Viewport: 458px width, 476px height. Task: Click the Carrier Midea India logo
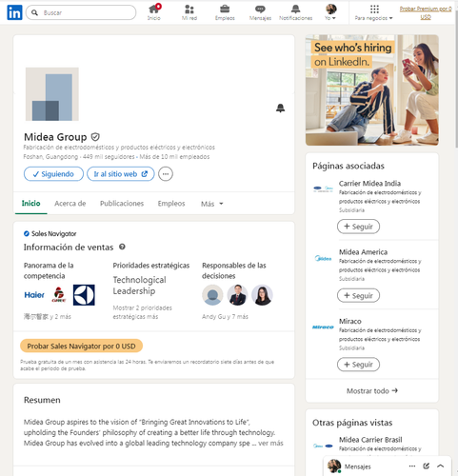(323, 188)
